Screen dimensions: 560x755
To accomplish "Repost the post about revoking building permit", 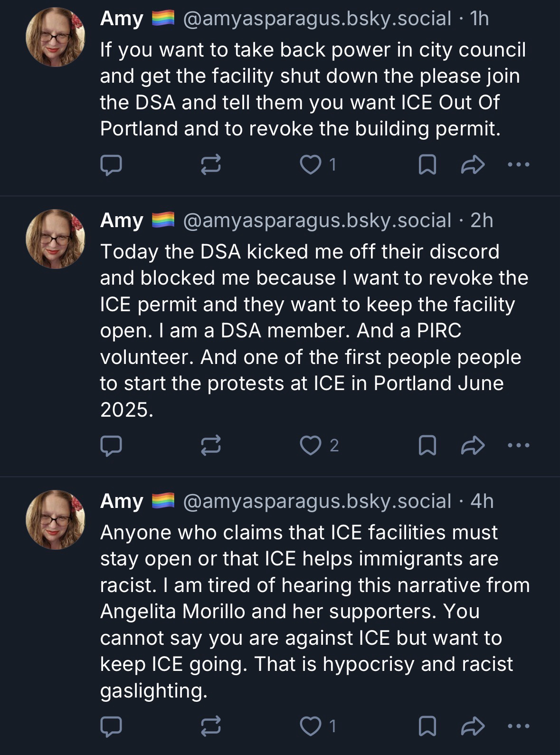I will 211,165.
